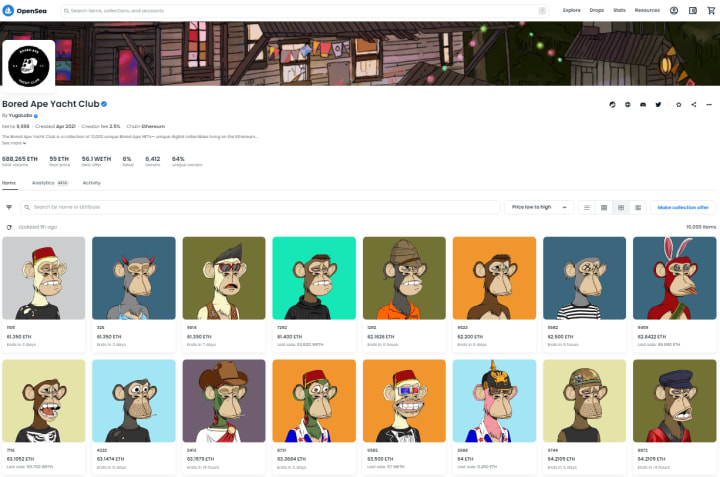This screenshot has width=720, height=477.
Task: Click the 56.1 WETH best offer stat
Action: coord(96,161)
